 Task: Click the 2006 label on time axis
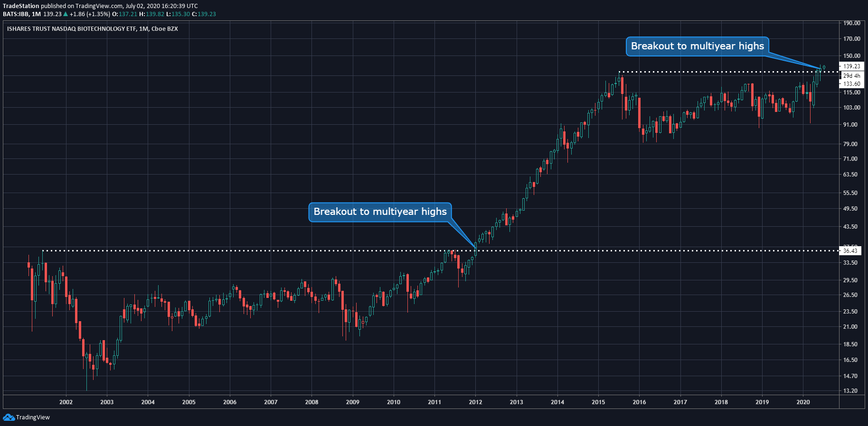(x=230, y=402)
